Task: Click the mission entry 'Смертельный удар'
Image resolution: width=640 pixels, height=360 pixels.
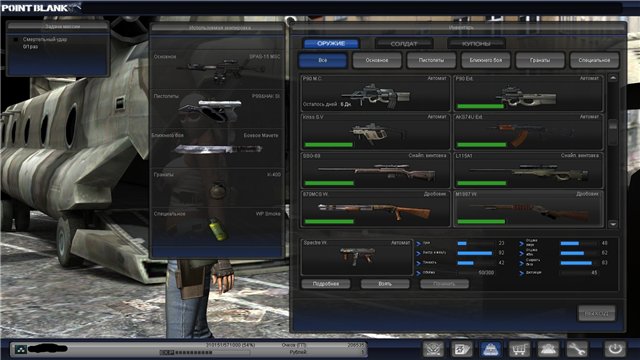Action: coord(45,40)
